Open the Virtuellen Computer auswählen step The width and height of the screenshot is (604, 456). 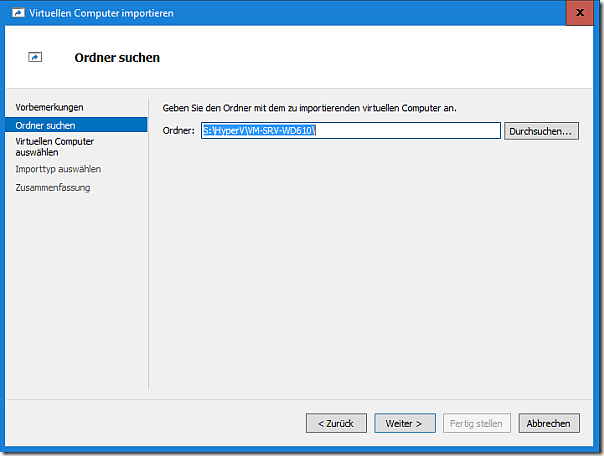[x=54, y=147]
